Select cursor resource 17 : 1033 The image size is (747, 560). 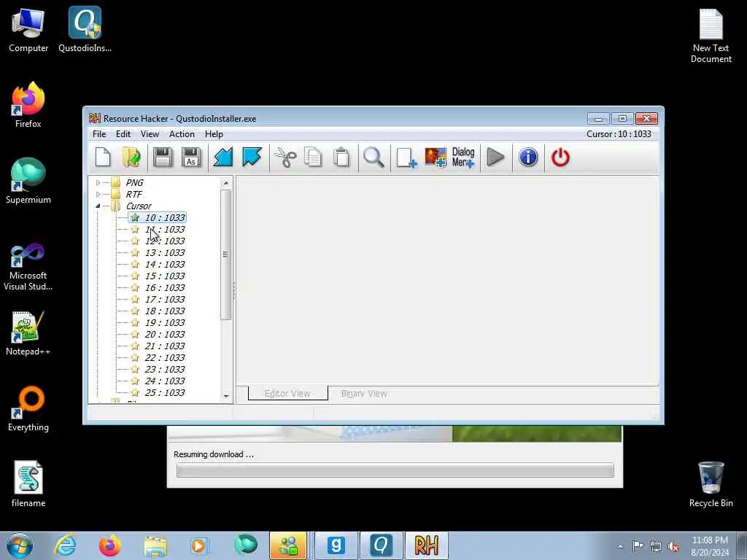click(164, 300)
